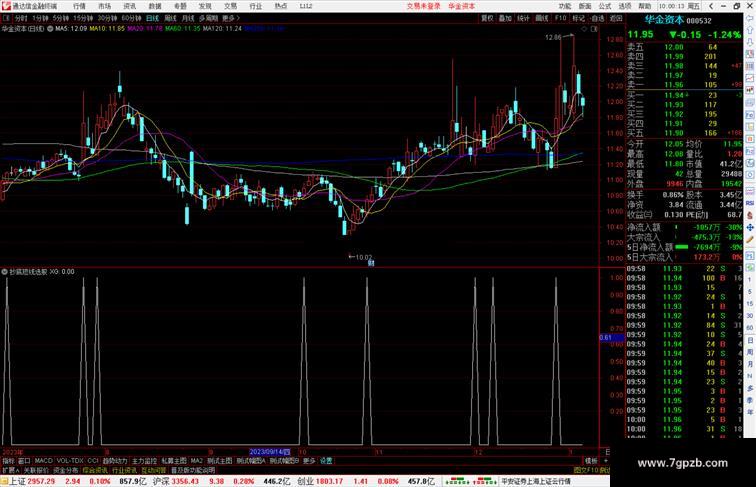
Task: Click the date label 2023/09/14 on time axis
Action: tap(270, 452)
